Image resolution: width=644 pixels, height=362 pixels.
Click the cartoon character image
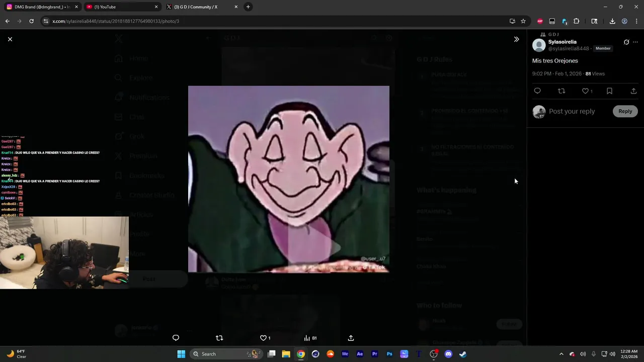click(x=288, y=179)
